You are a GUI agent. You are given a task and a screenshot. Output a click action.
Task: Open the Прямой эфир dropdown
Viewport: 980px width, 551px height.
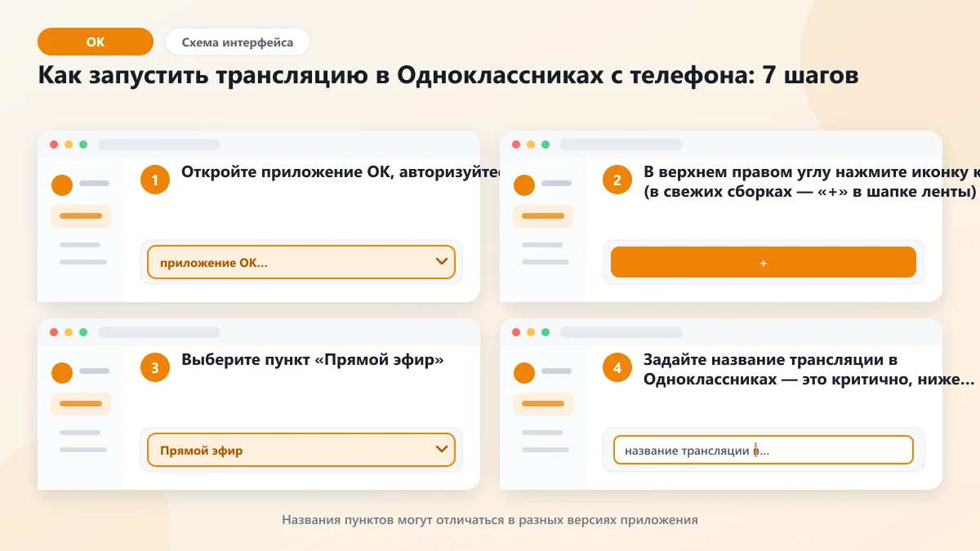click(301, 450)
